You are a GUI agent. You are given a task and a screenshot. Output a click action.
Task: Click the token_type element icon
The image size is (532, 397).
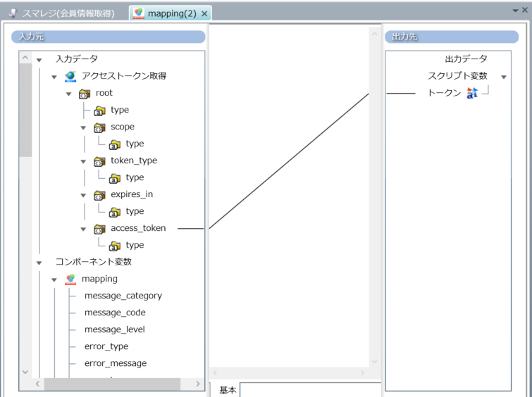point(99,161)
